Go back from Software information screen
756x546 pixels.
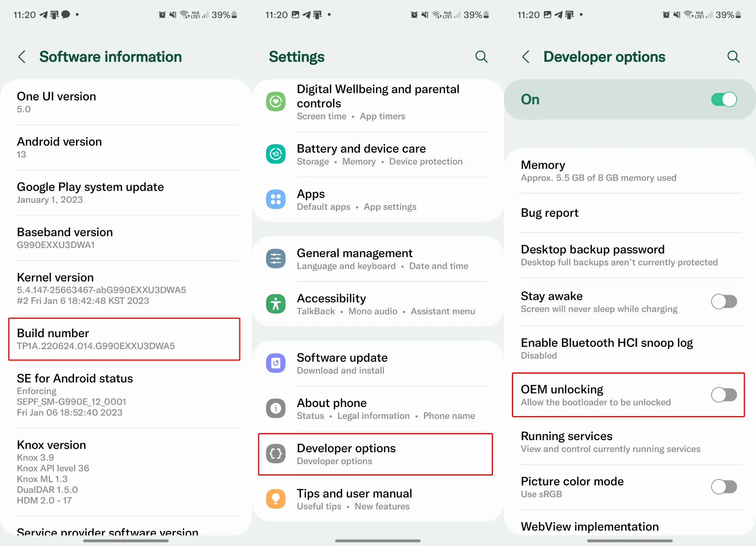[x=22, y=57]
